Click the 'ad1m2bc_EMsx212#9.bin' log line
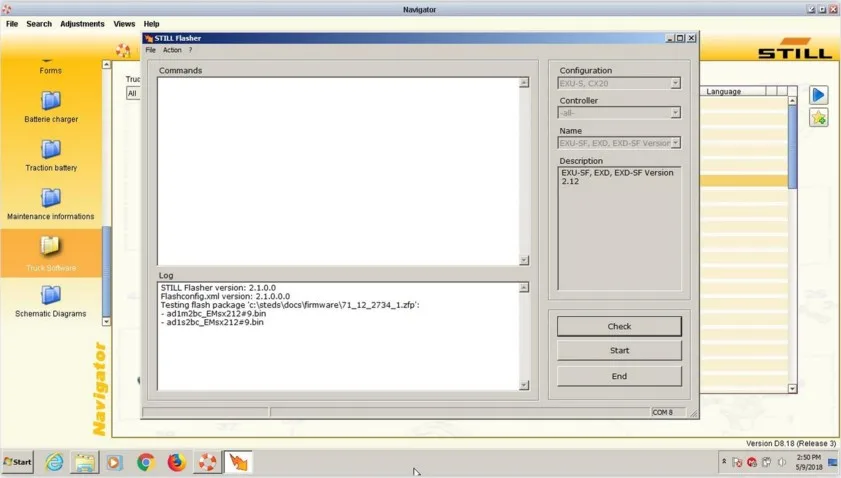 [x=213, y=313]
